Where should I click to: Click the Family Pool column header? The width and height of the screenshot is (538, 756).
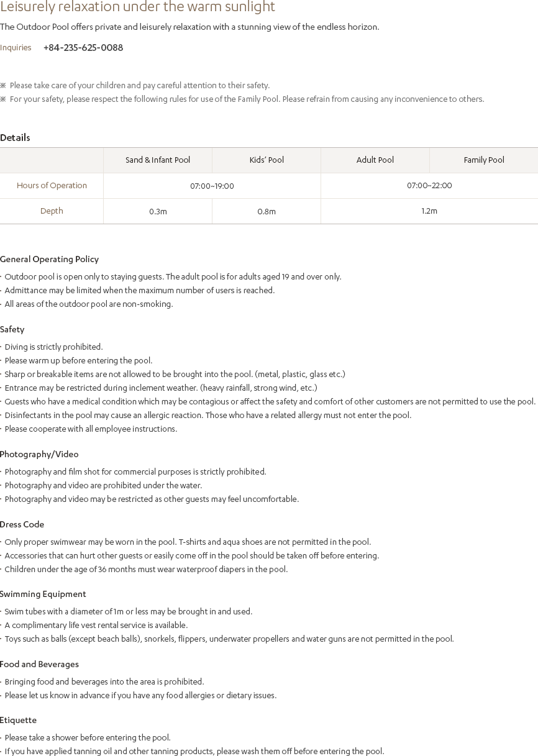tap(484, 160)
